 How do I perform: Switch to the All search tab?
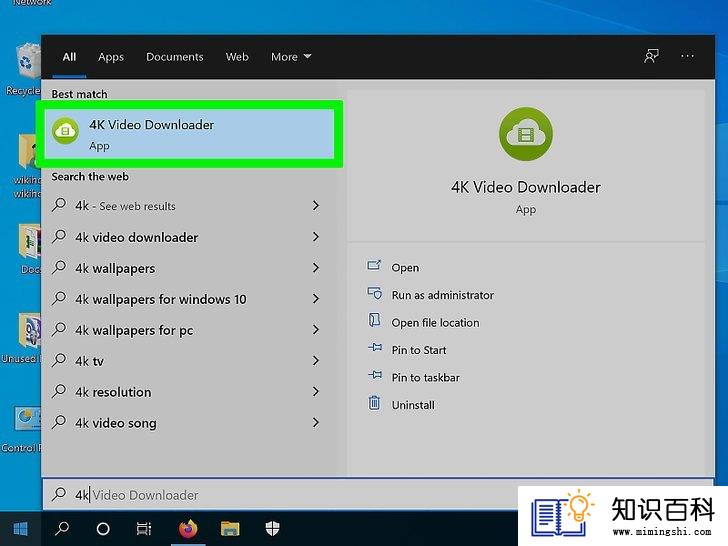pos(69,57)
